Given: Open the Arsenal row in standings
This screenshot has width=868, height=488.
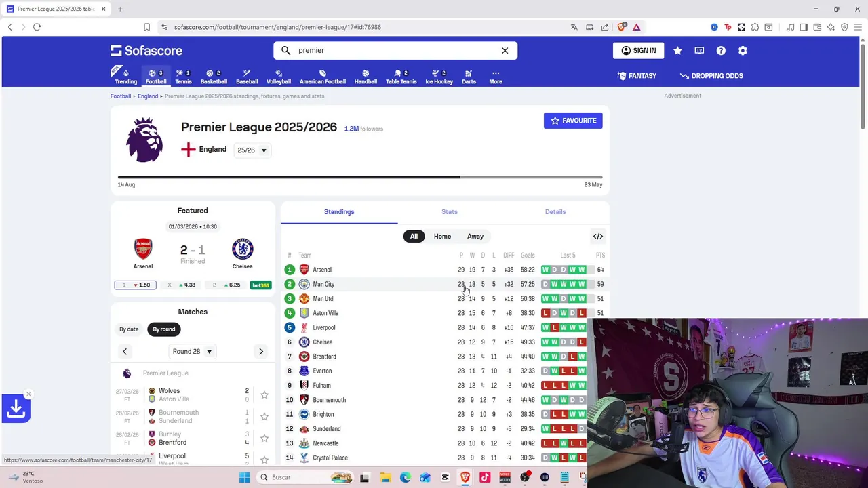Looking at the screenshot, I should coord(445,270).
